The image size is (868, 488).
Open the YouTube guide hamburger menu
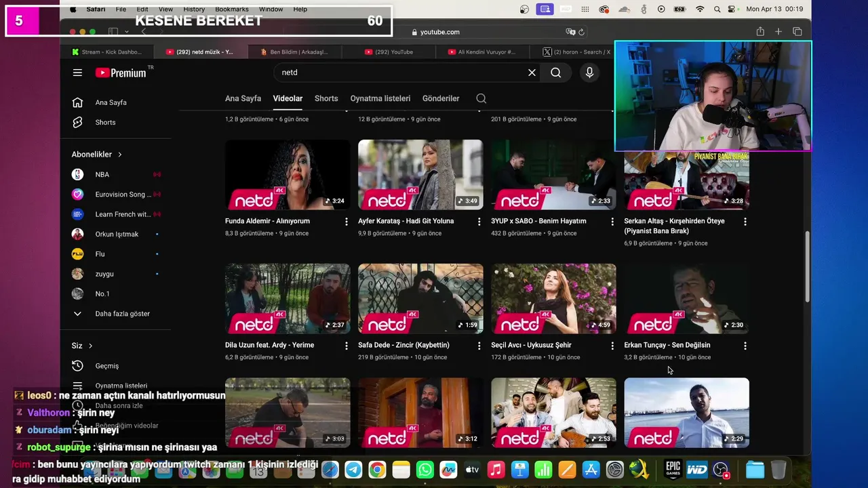[x=77, y=73]
